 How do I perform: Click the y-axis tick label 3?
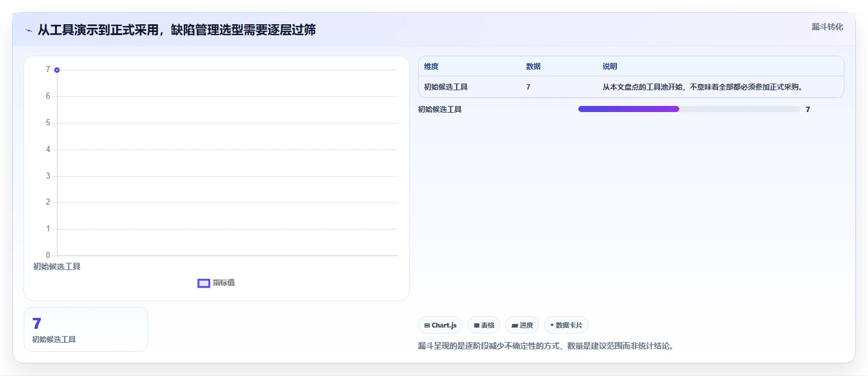pos(48,176)
